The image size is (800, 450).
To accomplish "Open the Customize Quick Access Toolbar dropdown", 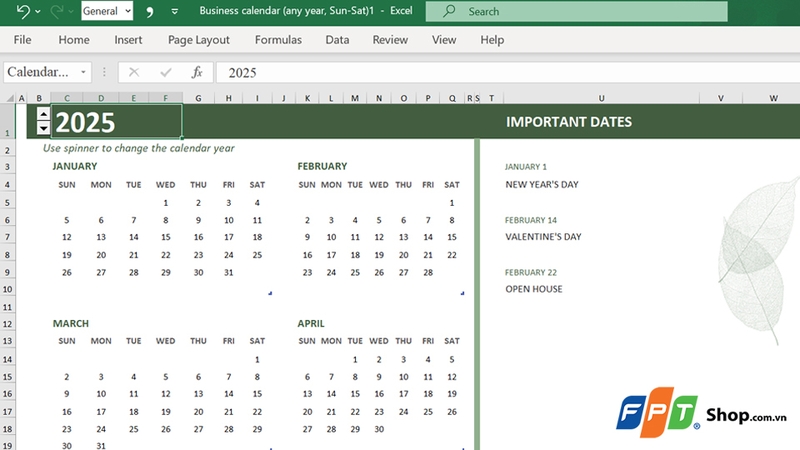I will click(x=176, y=12).
